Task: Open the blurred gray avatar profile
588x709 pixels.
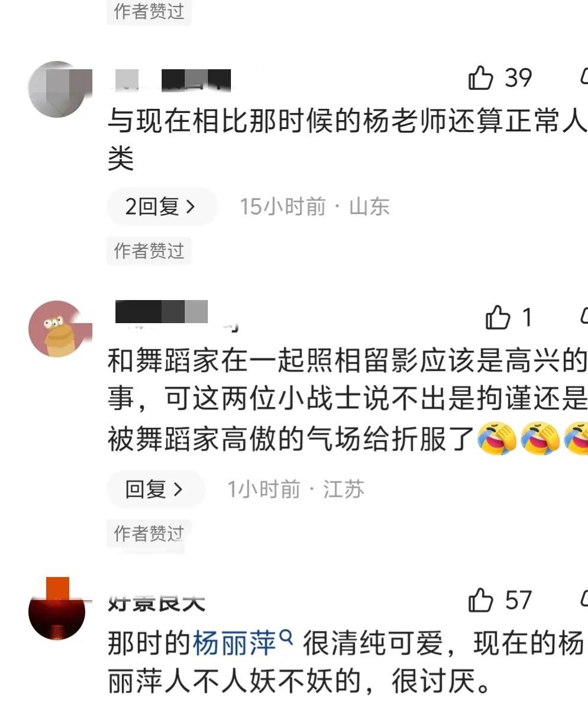Action: (57, 89)
